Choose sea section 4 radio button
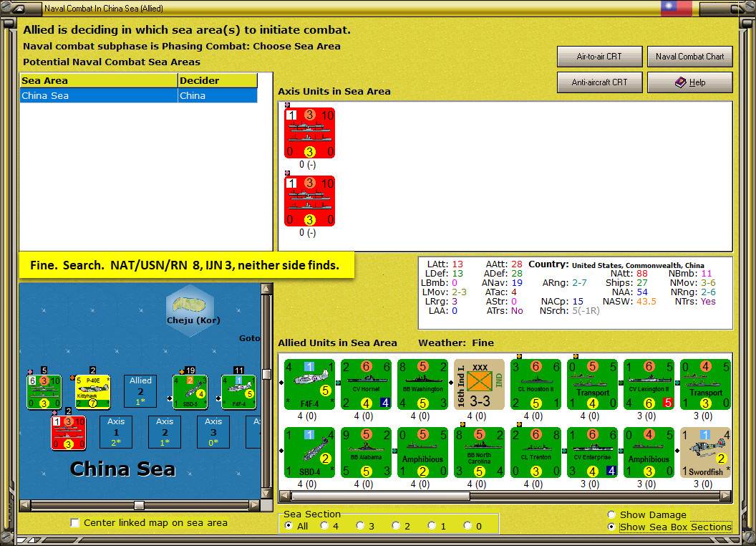This screenshot has width=756, height=546. (x=324, y=525)
